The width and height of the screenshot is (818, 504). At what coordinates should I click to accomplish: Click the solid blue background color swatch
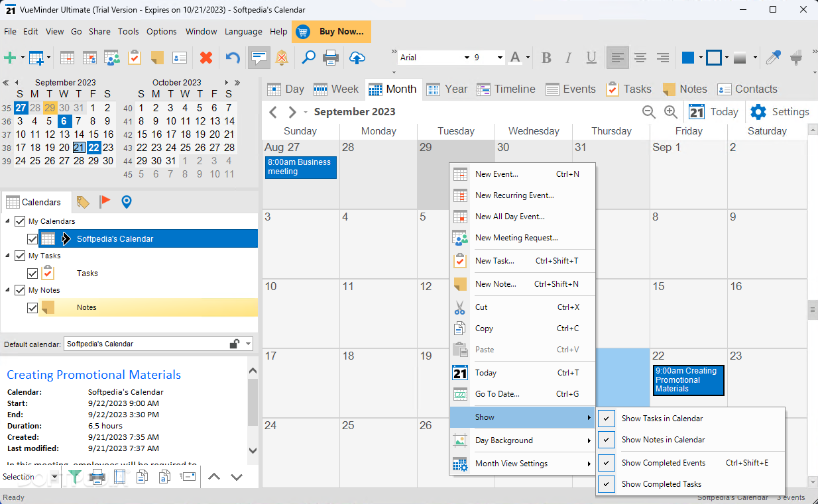[688, 58]
